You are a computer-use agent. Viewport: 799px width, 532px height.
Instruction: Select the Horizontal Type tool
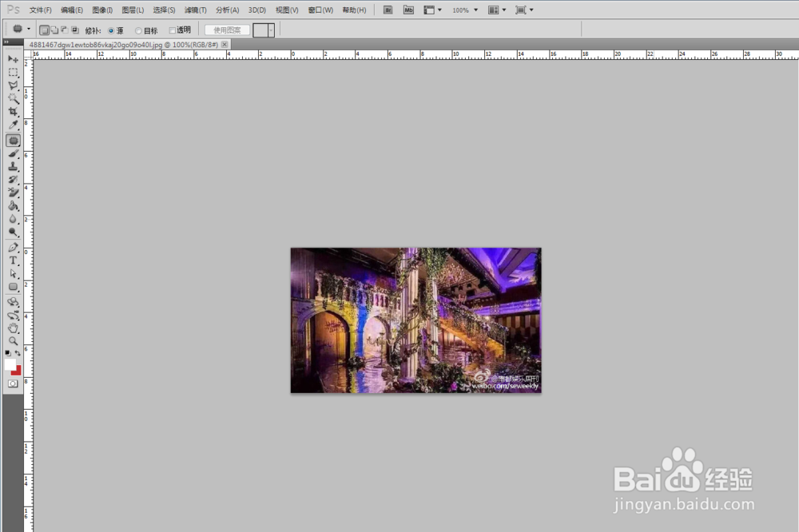coord(13,260)
